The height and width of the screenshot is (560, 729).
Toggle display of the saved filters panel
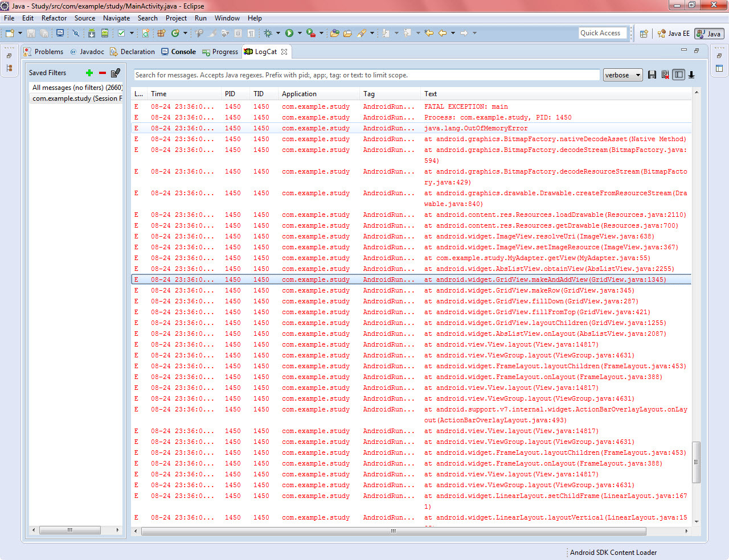click(x=678, y=75)
